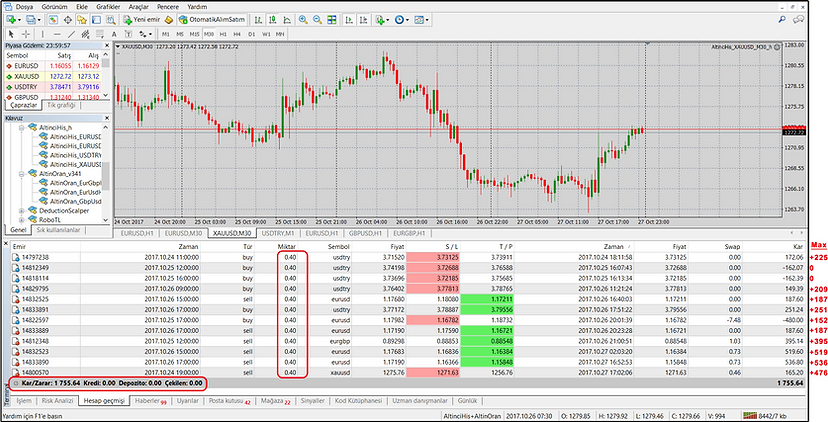Screen dimensions: 828x422
Task: Zoom in on the chart
Action: (303, 20)
